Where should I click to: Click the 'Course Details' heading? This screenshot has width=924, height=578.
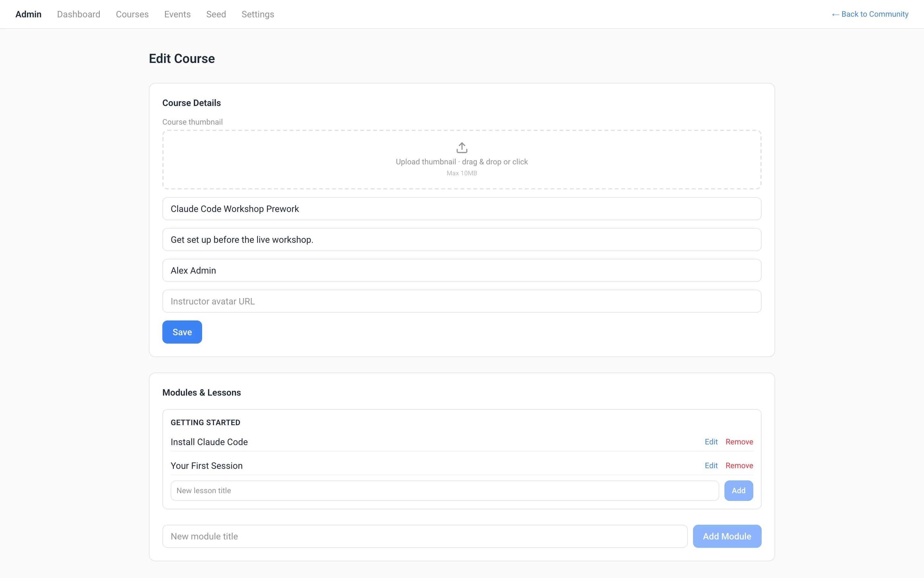click(192, 103)
